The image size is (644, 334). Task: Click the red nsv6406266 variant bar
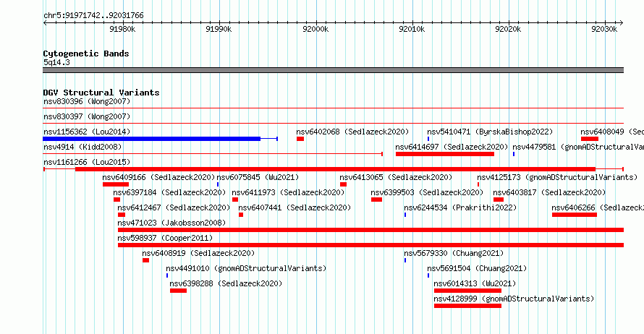coord(575,215)
